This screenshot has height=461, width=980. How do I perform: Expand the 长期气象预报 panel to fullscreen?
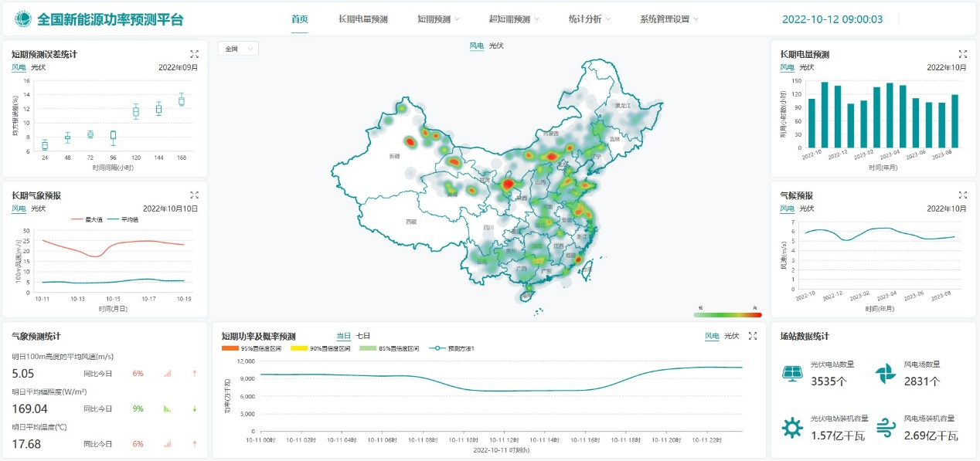(195, 195)
